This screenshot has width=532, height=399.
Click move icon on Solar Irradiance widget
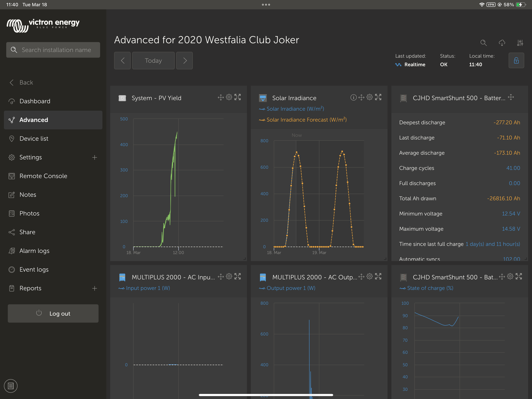coord(361,97)
